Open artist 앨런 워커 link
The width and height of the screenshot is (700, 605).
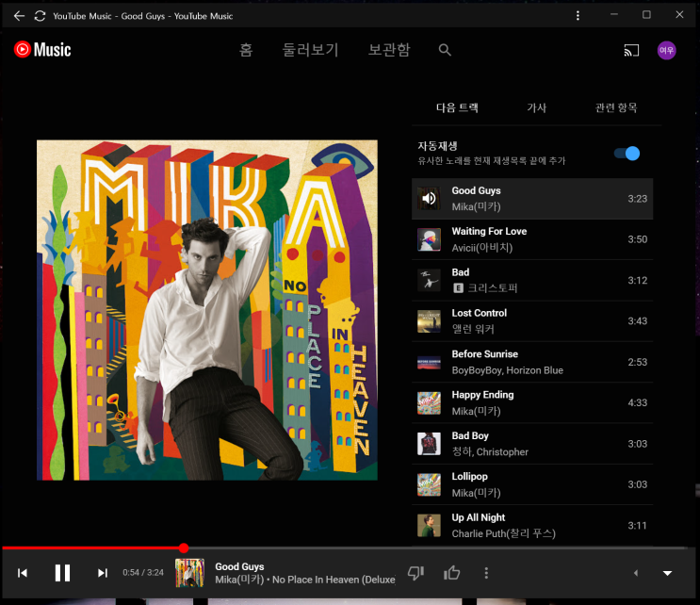(x=473, y=329)
